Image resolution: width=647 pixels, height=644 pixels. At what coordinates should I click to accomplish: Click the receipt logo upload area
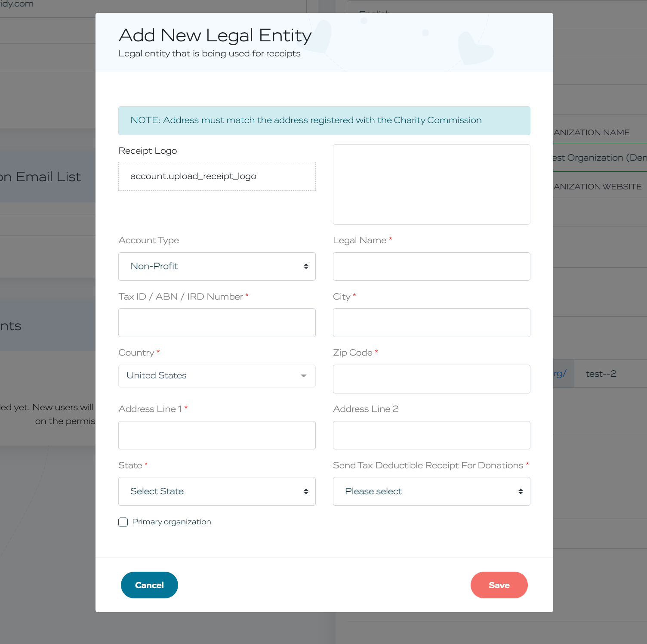pos(217,176)
